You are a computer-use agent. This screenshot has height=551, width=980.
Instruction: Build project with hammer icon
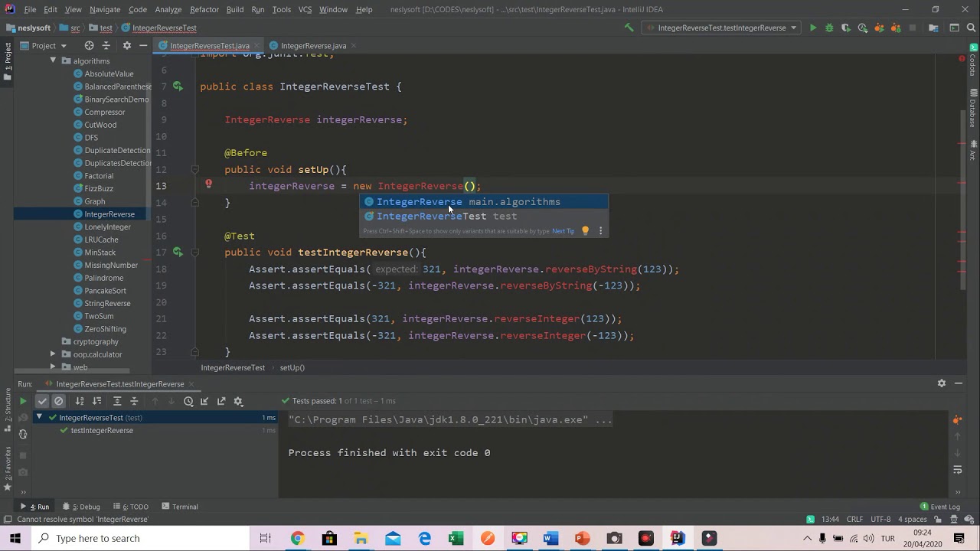pyautogui.click(x=629, y=28)
